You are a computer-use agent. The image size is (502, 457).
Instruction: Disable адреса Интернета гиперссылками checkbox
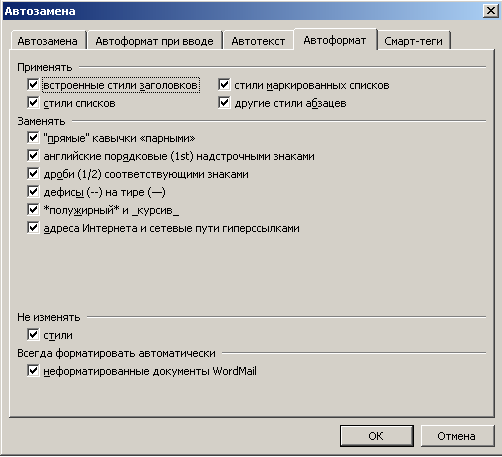[33, 228]
